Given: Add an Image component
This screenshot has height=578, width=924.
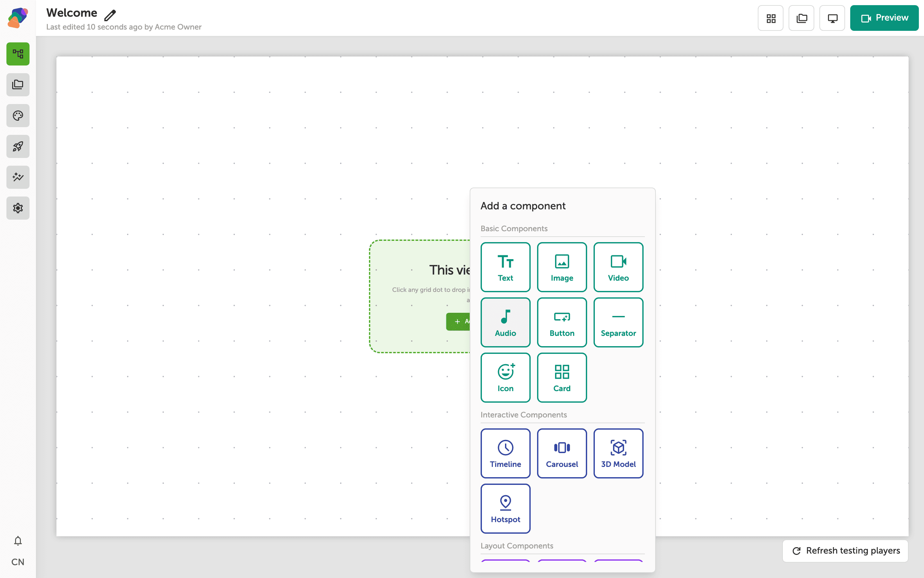Looking at the screenshot, I should (562, 267).
